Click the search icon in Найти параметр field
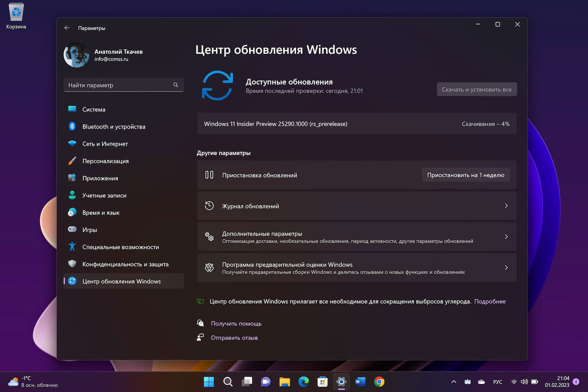Image resolution: width=588 pixels, height=392 pixels. point(175,85)
